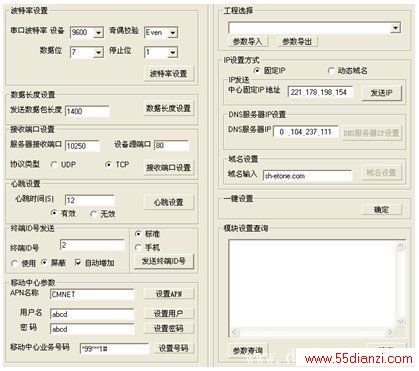
Task: Click the 发送IP button
Action: [x=382, y=93]
